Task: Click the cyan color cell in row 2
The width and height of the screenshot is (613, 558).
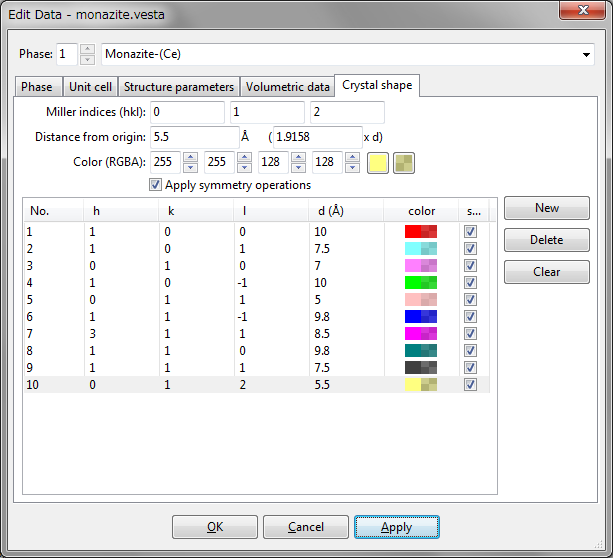Action: pyautogui.click(x=421, y=248)
